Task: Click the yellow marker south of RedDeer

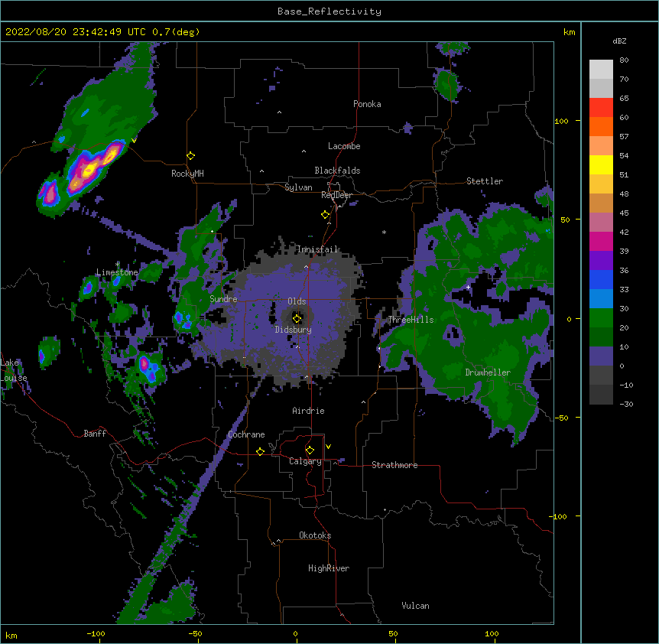Action: (x=325, y=215)
